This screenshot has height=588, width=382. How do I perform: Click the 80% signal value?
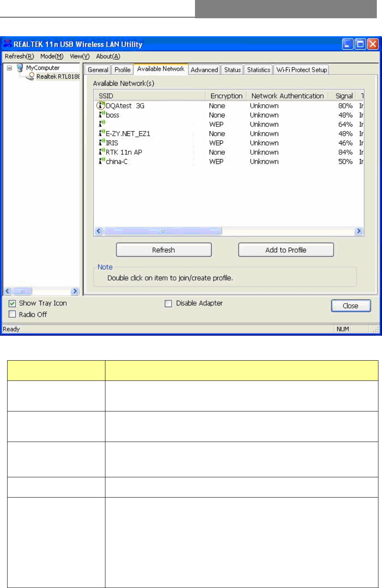[x=345, y=106]
